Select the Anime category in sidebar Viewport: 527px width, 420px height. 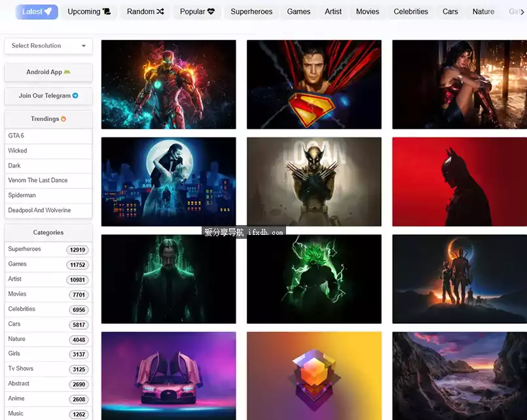coord(16,398)
